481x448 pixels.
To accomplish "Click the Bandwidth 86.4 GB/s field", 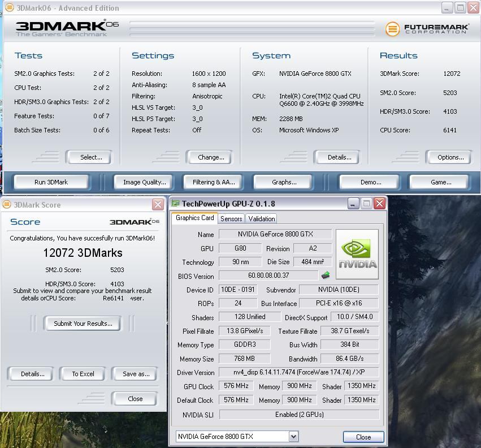I will [350, 358].
